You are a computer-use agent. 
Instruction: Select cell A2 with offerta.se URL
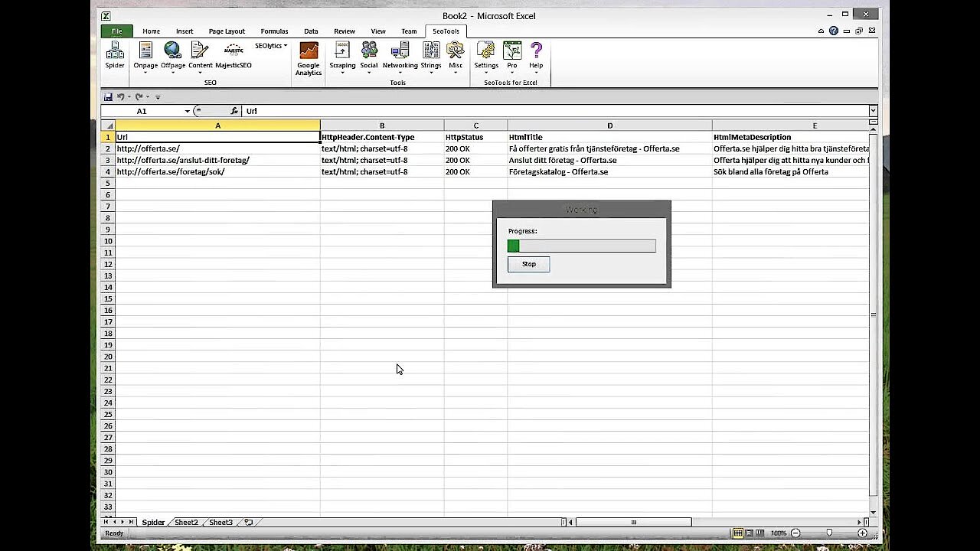[217, 148]
